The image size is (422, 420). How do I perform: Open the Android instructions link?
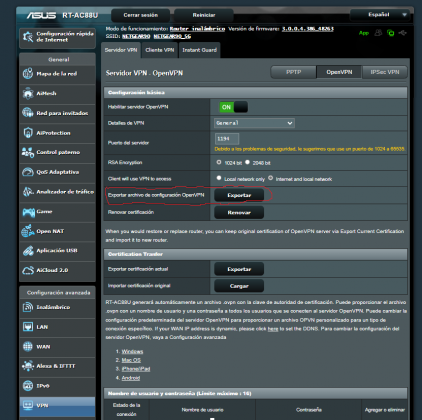point(131,378)
